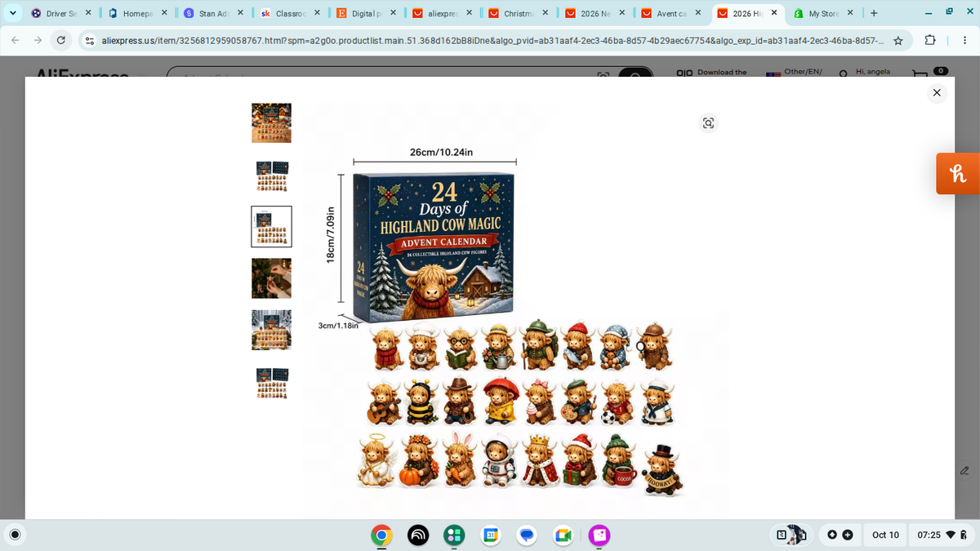Screen dimensions: 980x551
Task: Expand the tab search dropdown arrow
Action: coord(13,13)
